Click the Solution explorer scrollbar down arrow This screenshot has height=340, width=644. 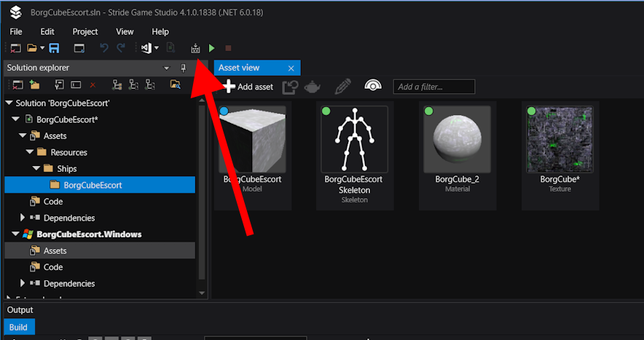click(x=202, y=293)
